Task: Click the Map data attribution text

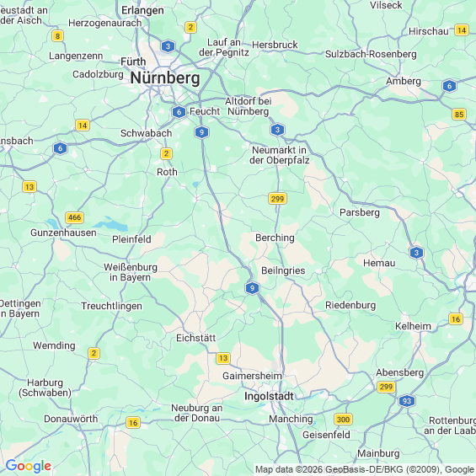Action: tap(365, 469)
